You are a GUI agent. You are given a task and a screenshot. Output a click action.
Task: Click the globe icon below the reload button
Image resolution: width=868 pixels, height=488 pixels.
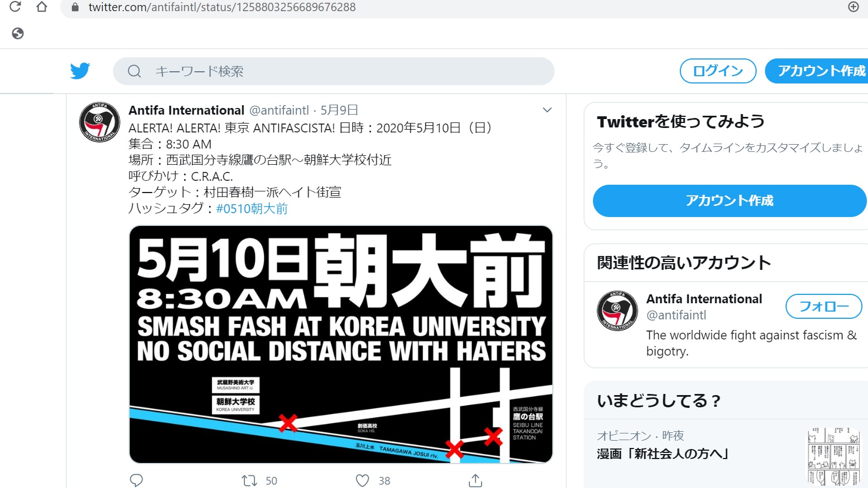(x=18, y=33)
